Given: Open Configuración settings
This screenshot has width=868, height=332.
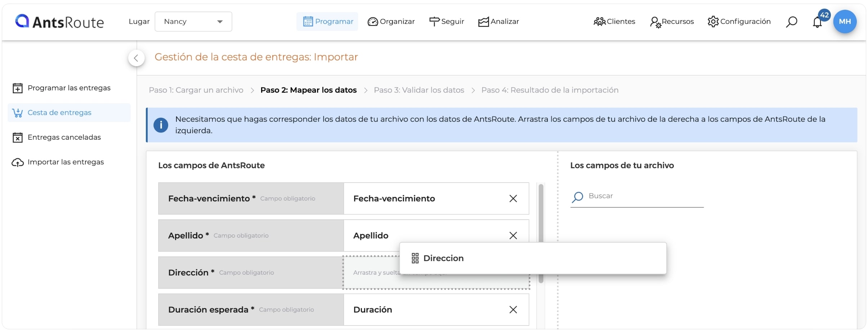Looking at the screenshot, I should (x=739, y=22).
